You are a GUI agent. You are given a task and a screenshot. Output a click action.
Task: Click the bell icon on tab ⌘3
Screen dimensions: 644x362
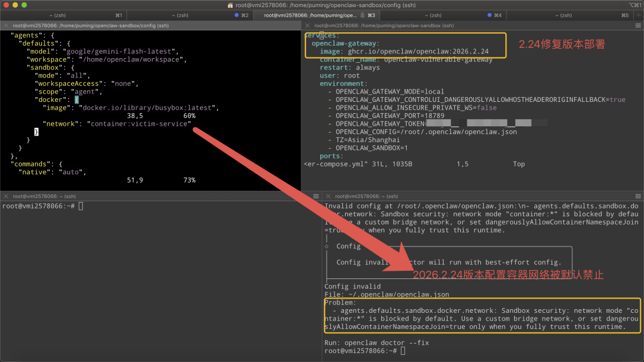(362, 15)
